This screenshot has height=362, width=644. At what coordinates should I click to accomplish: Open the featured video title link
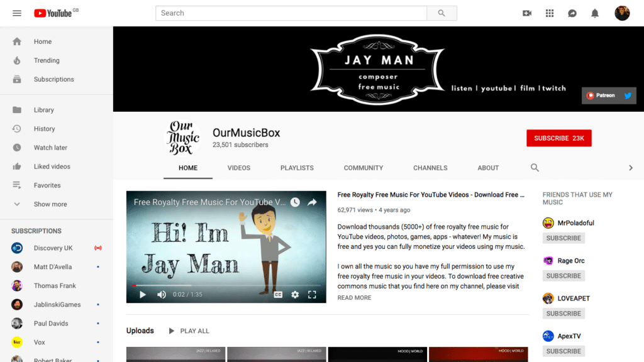431,195
